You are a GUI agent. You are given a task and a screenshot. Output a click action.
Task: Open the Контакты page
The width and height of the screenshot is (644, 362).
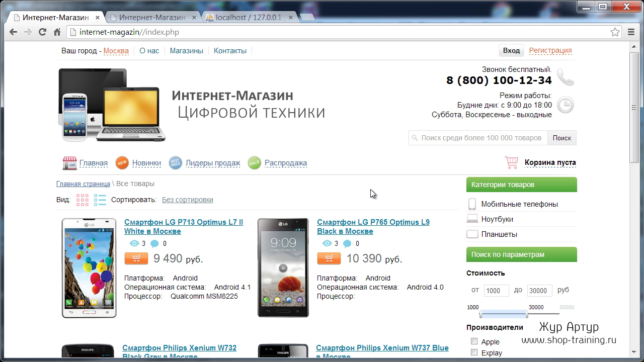tap(230, 51)
